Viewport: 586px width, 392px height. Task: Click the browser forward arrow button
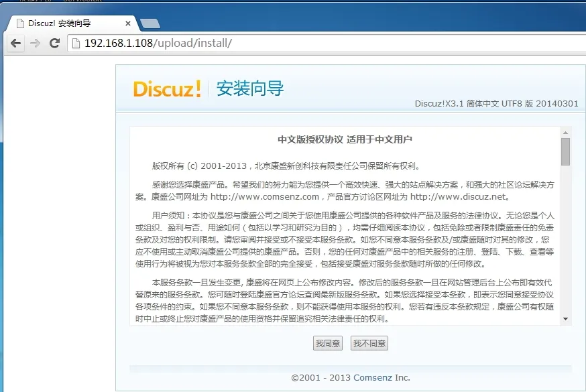[35, 44]
